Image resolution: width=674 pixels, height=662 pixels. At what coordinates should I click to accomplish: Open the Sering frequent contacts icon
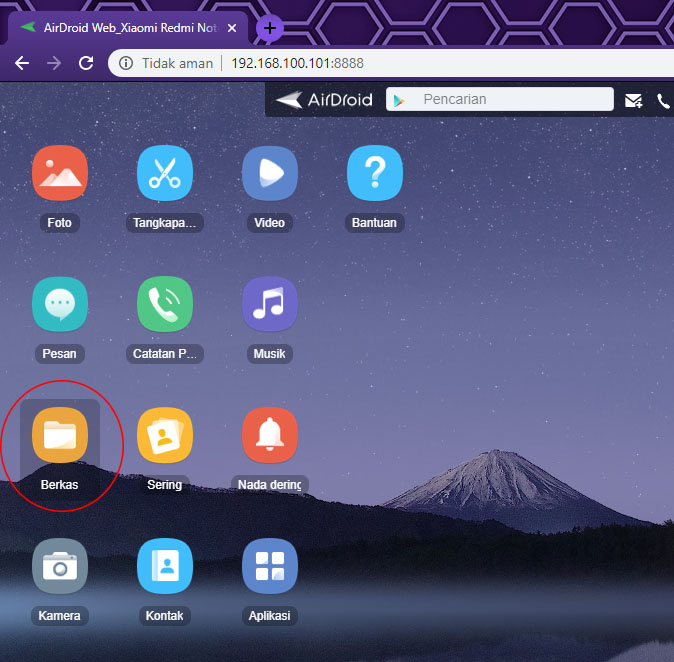[x=165, y=436]
